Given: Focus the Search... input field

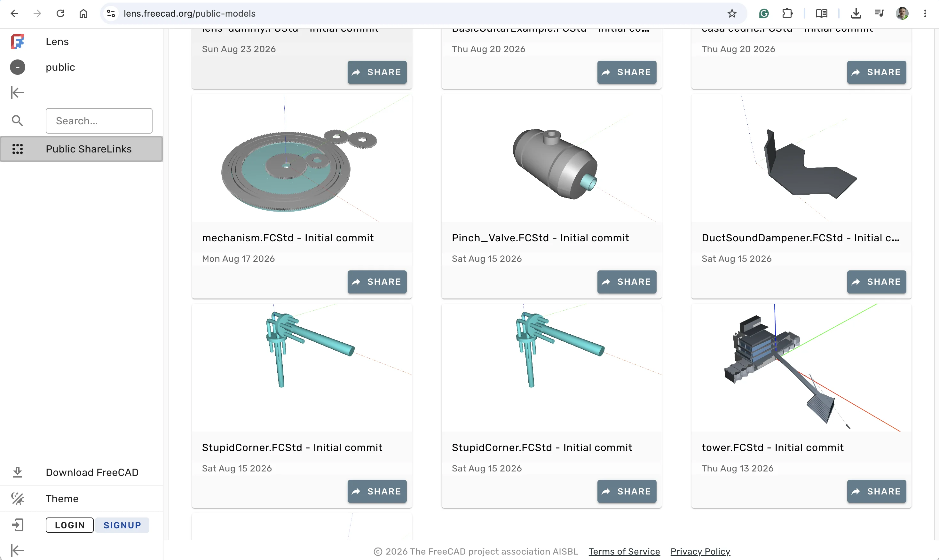Looking at the screenshot, I should tap(99, 121).
